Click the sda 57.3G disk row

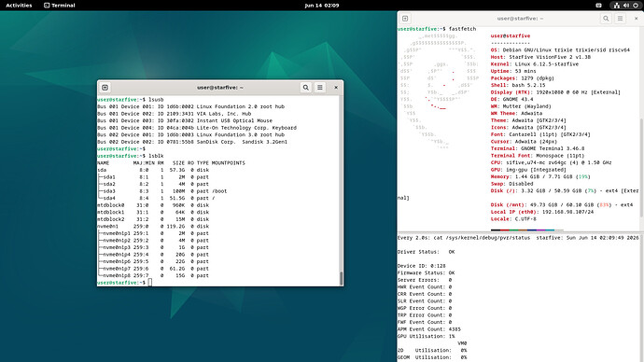(x=153, y=170)
